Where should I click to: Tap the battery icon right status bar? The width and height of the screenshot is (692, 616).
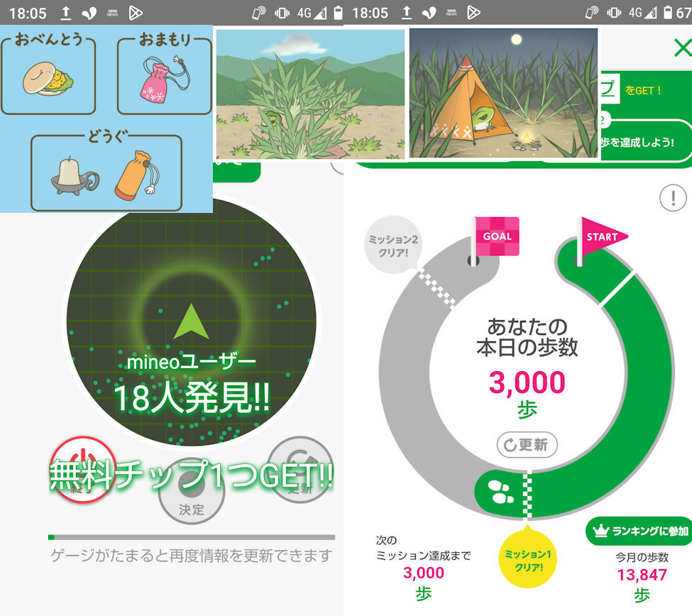pyautogui.click(x=668, y=13)
